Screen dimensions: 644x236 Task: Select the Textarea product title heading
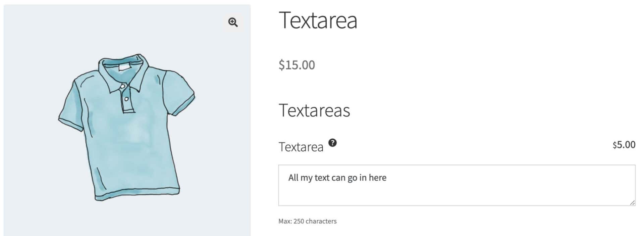pyautogui.click(x=319, y=20)
